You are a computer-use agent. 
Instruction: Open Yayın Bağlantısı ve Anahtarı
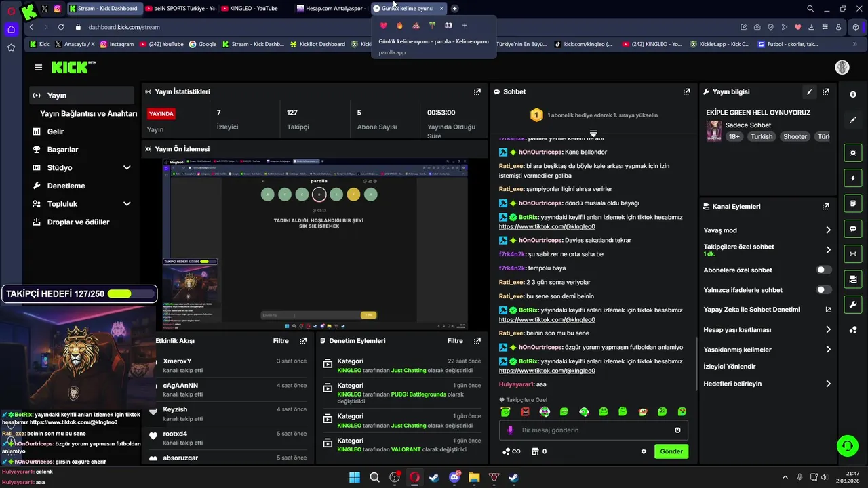click(88, 114)
